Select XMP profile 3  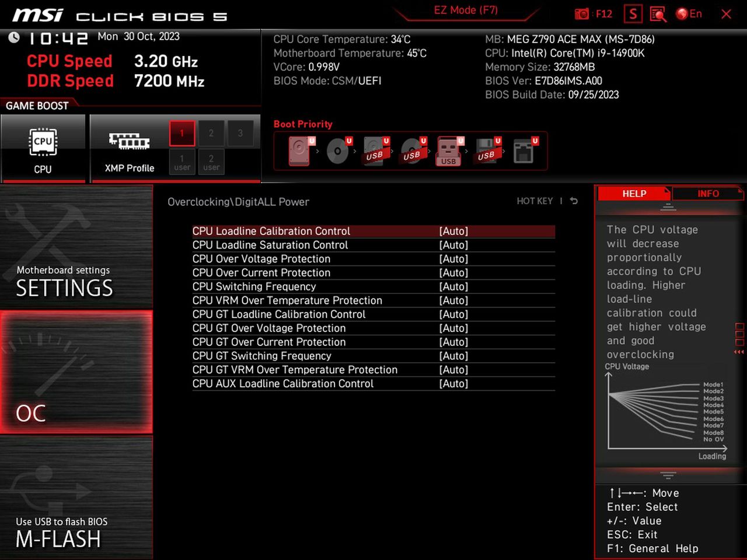pyautogui.click(x=240, y=133)
